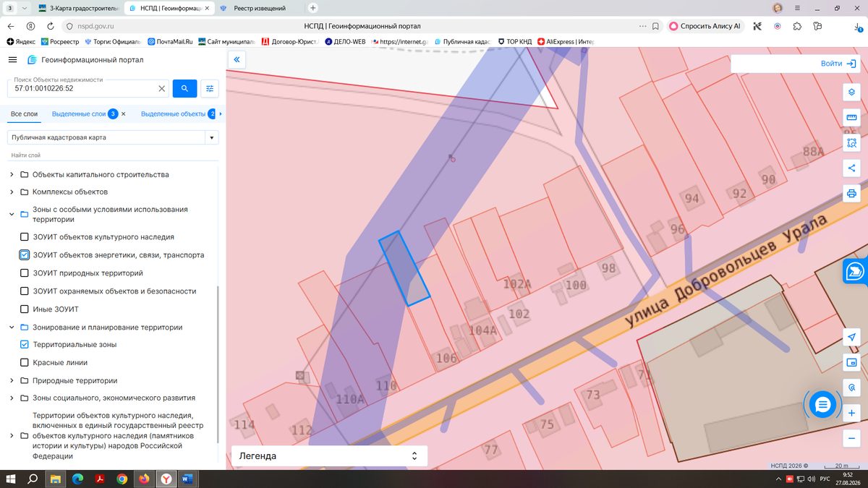The height and width of the screenshot is (488, 868).
Task: Click the blue search magnifier button
Action: coord(184,88)
